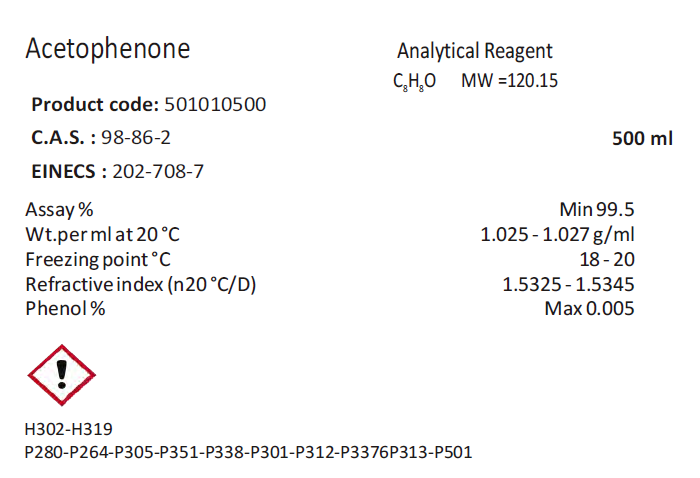Click the Wt. per ml at 20 °C label
The height and width of the screenshot is (478, 700).
pyautogui.click(x=103, y=235)
